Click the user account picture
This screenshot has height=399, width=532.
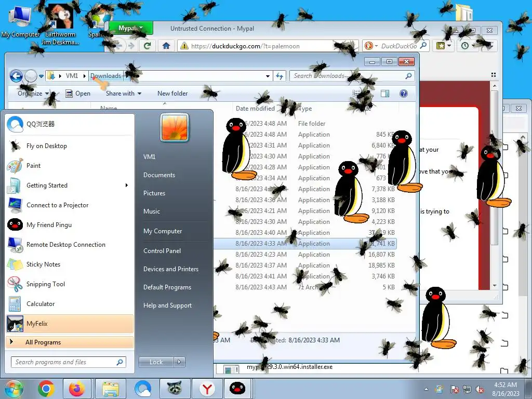click(175, 128)
